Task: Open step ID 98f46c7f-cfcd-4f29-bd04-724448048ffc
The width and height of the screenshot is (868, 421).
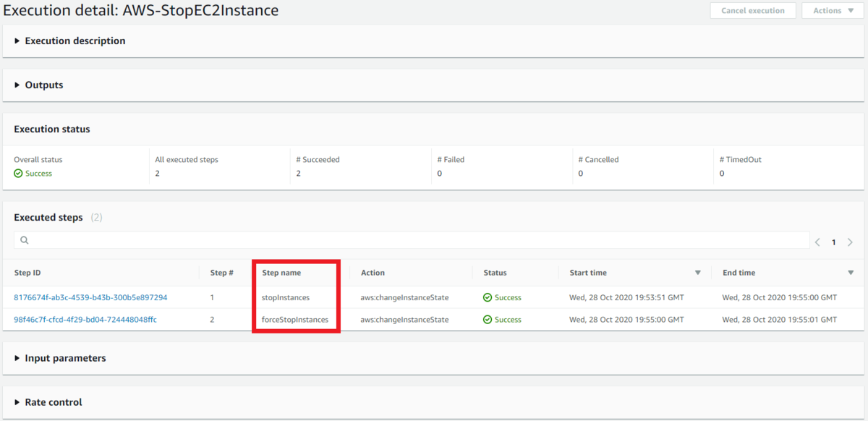Action: pyautogui.click(x=85, y=319)
